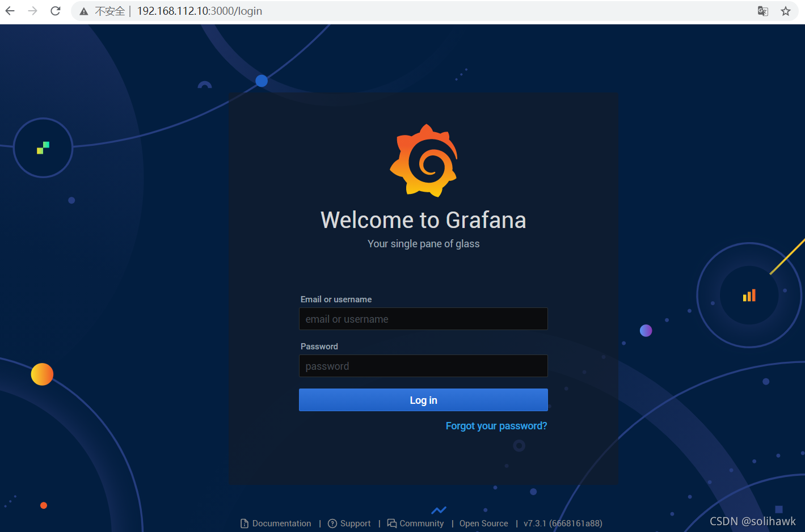The image size is (805, 532).
Task: Click the Log in button
Action: pos(423,400)
